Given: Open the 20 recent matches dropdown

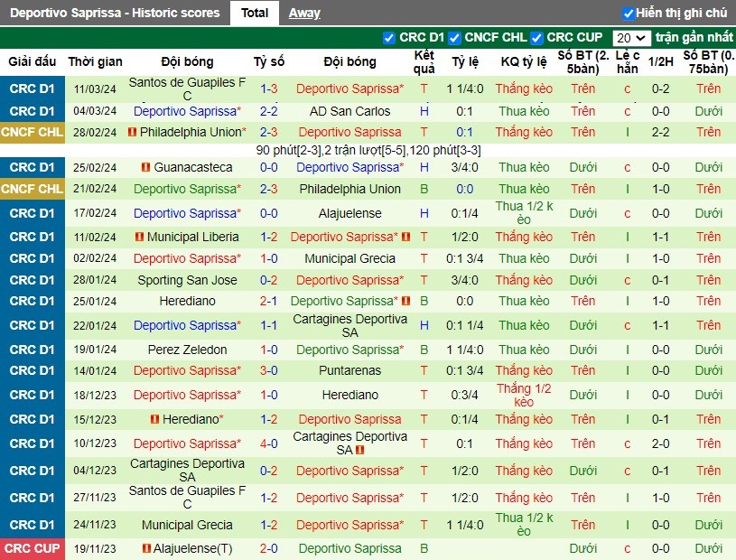Looking at the screenshot, I should [x=631, y=38].
